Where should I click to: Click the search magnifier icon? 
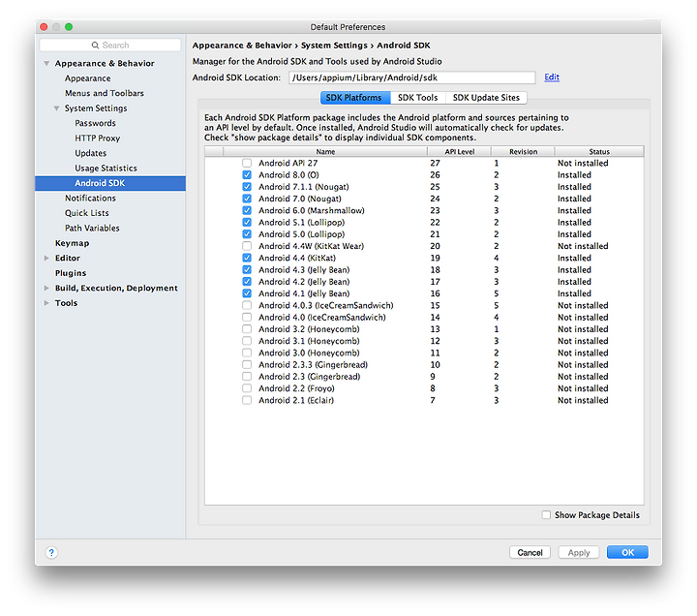[x=95, y=45]
